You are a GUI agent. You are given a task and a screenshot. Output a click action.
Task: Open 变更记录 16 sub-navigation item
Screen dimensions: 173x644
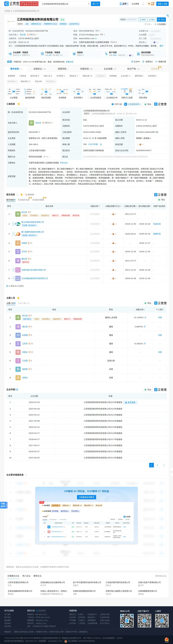(87, 76)
